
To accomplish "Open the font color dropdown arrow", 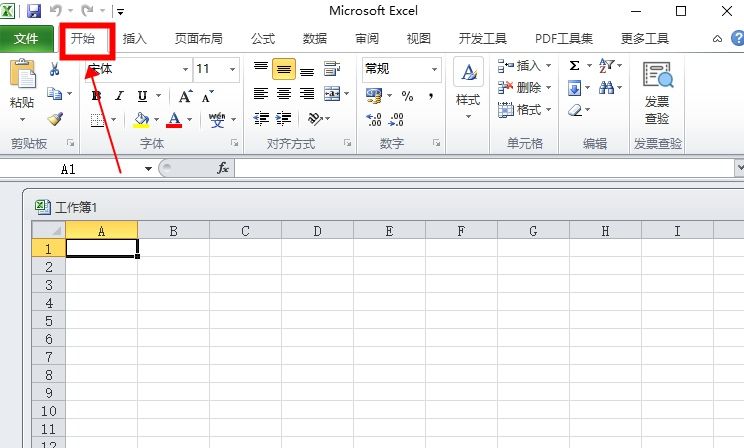I will click(x=189, y=120).
